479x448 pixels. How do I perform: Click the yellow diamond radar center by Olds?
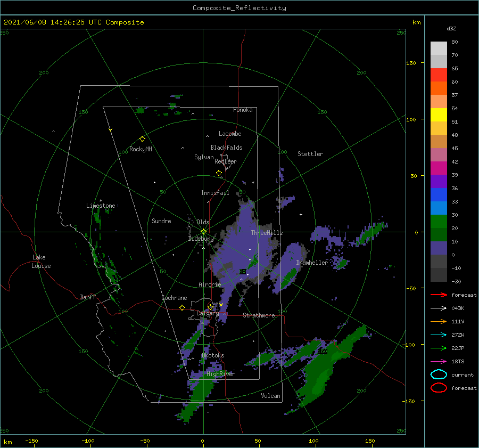(x=203, y=232)
